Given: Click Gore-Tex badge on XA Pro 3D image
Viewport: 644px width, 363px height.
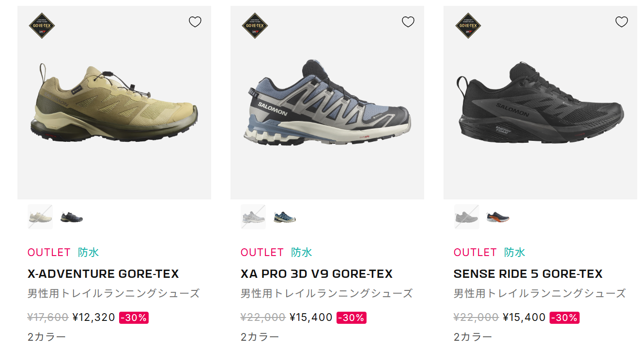Looking at the screenshot, I should (x=255, y=26).
